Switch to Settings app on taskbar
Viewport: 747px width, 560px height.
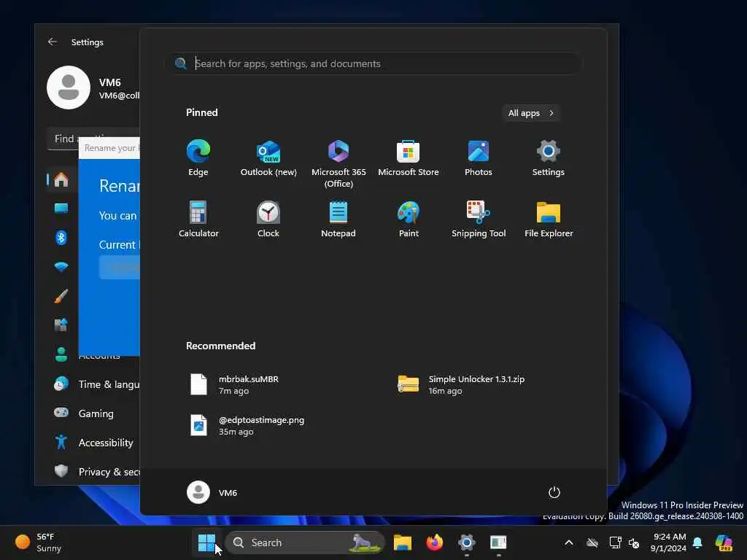[466, 542]
